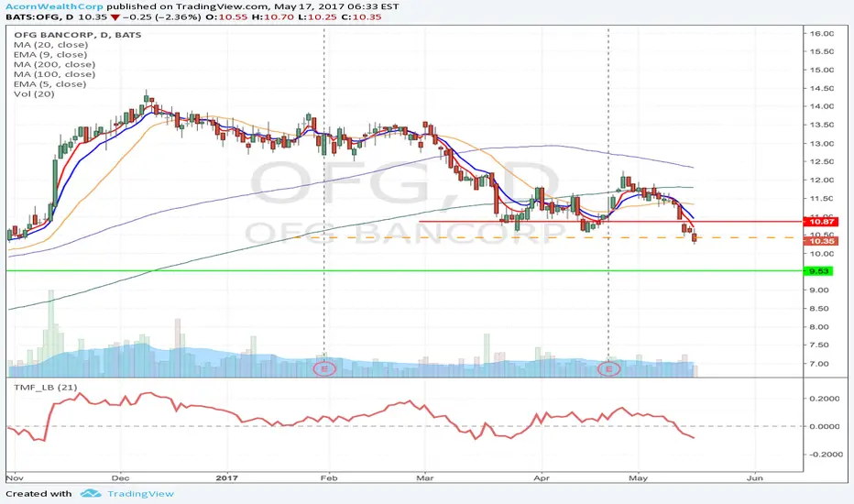Screen dimensions: 854x504
Task: Click the -0.2000 TMF axis label
Action: point(824,454)
